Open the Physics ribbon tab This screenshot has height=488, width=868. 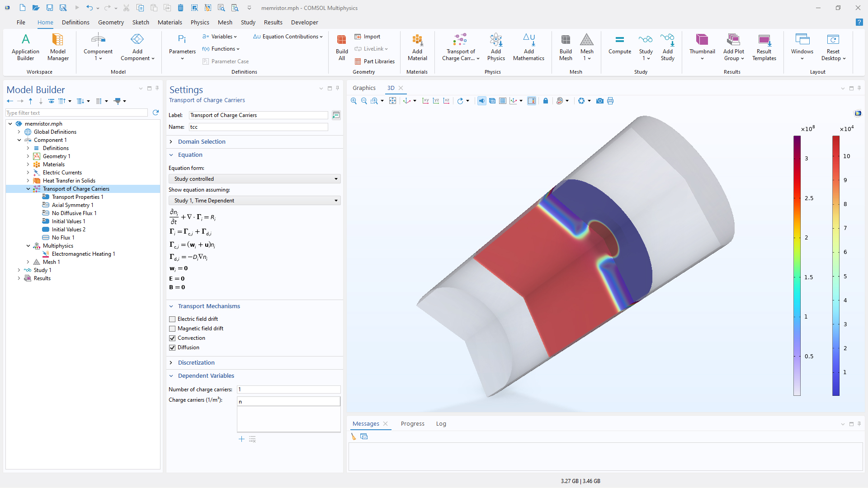(x=199, y=22)
